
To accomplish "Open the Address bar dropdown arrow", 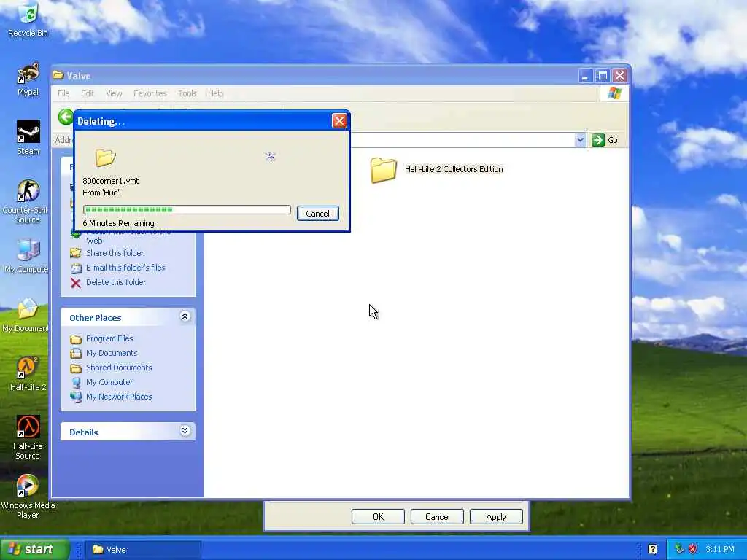I will pyautogui.click(x=580, y=140).
